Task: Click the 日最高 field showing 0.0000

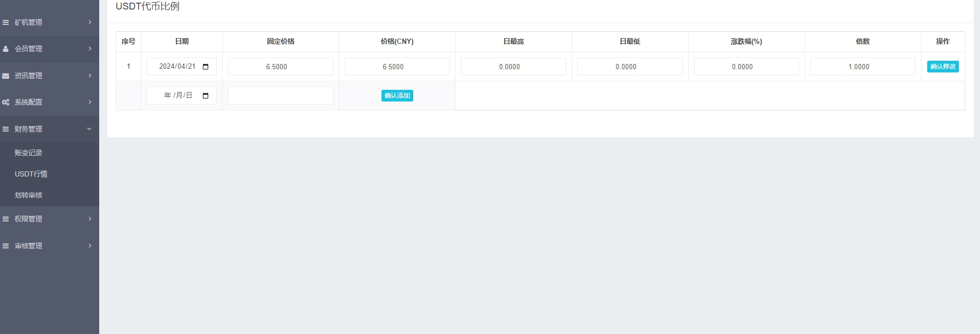Action: [513, 67]
